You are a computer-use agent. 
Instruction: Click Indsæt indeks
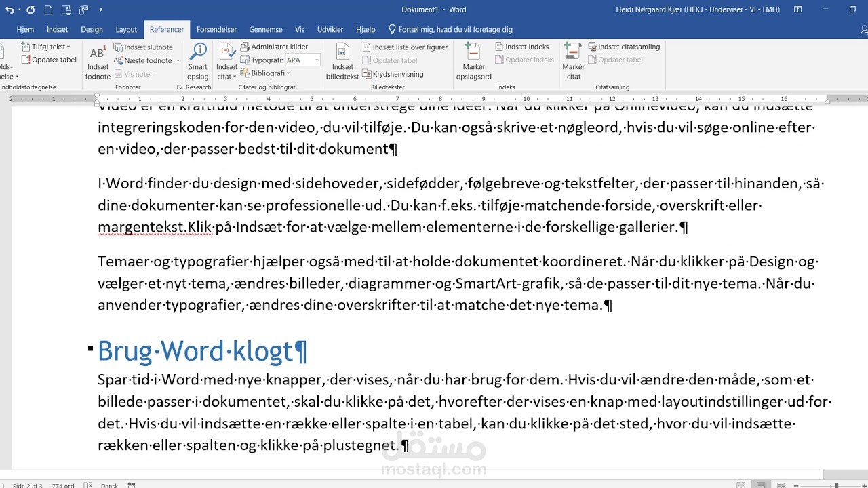click(x=522, y=47)
